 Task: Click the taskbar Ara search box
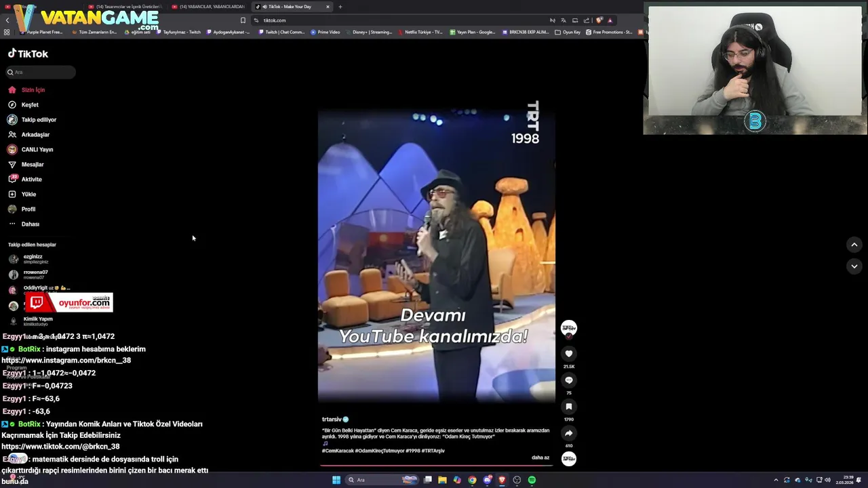coord(381,480)
